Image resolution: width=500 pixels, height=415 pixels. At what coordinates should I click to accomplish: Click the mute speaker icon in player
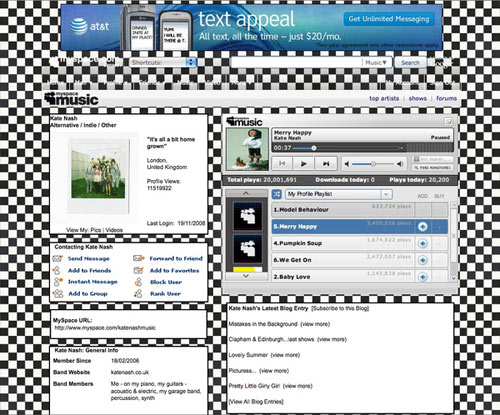pos(347,164)
